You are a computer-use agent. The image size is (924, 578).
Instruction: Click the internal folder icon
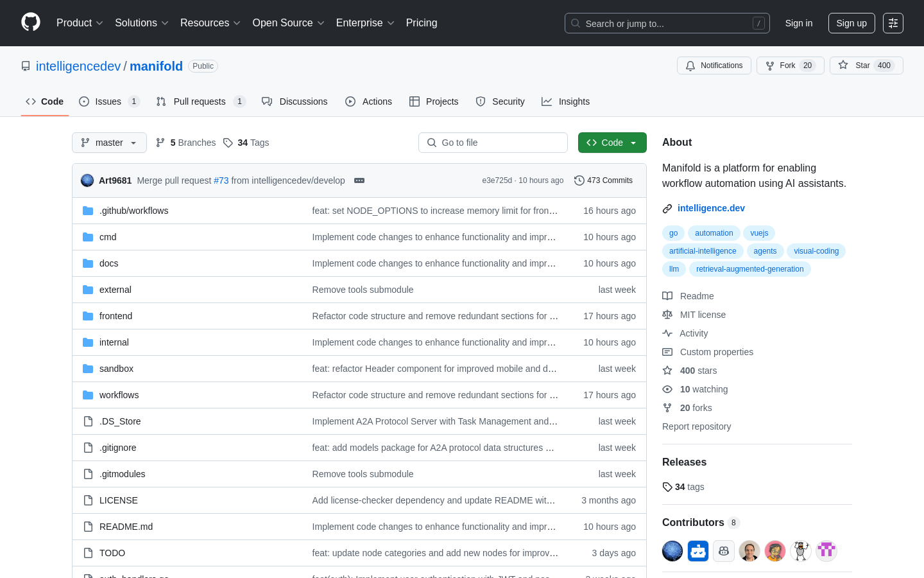[x=88, y=342]
